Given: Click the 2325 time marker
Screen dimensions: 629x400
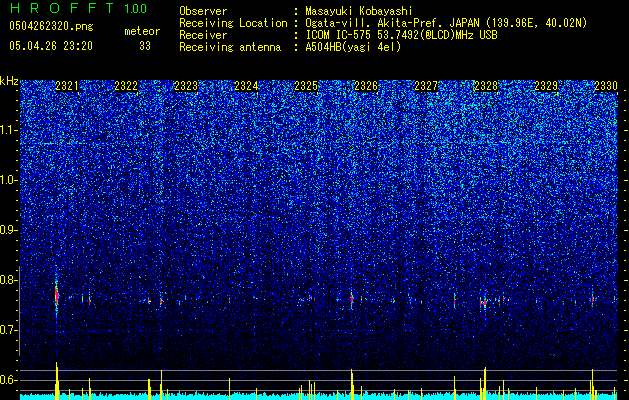Looking at the screenshot, I should 306,86.
